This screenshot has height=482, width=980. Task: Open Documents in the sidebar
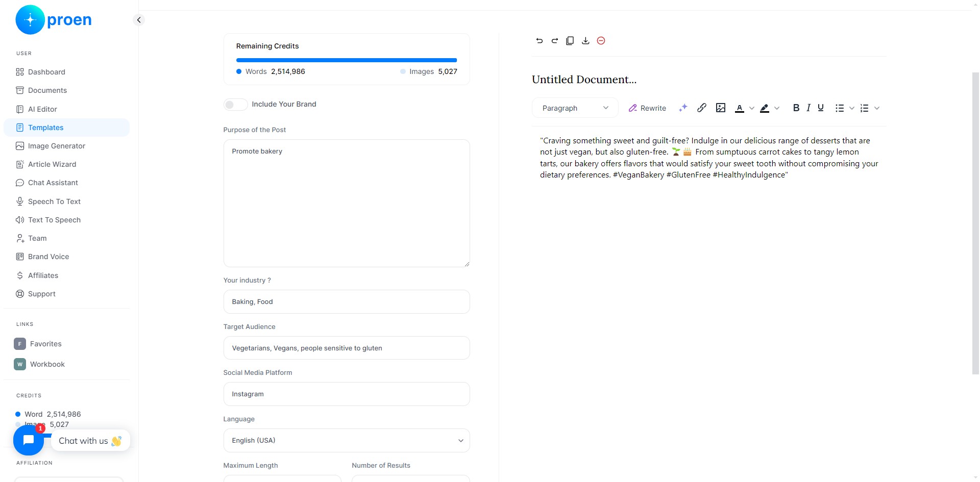(66, 90)
